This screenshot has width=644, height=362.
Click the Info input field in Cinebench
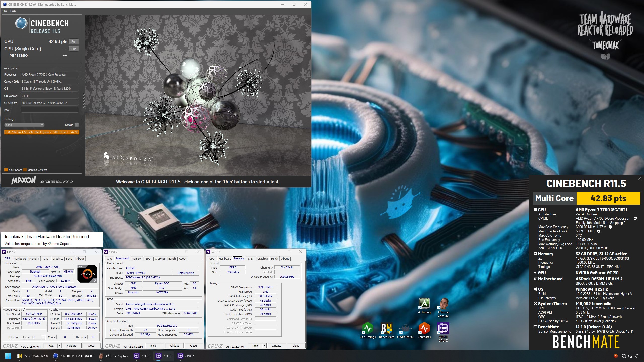[50, 110]
